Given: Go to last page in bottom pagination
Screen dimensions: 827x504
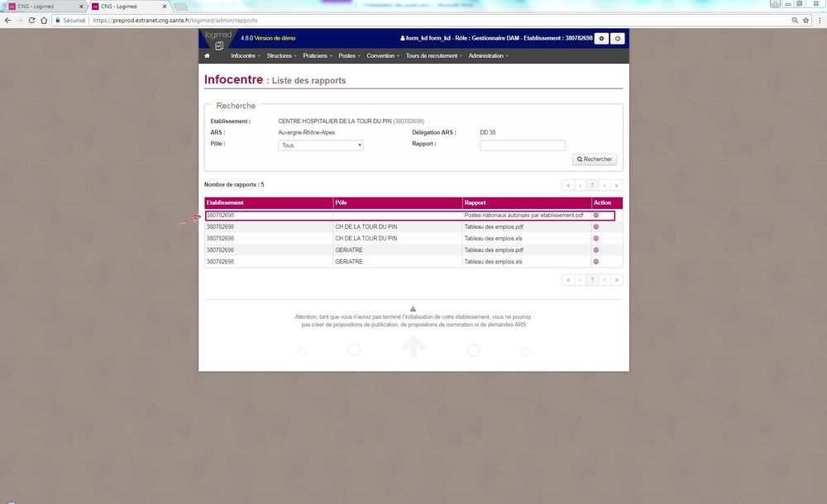Looking at the screenshot, I should [x=617, y=279].
